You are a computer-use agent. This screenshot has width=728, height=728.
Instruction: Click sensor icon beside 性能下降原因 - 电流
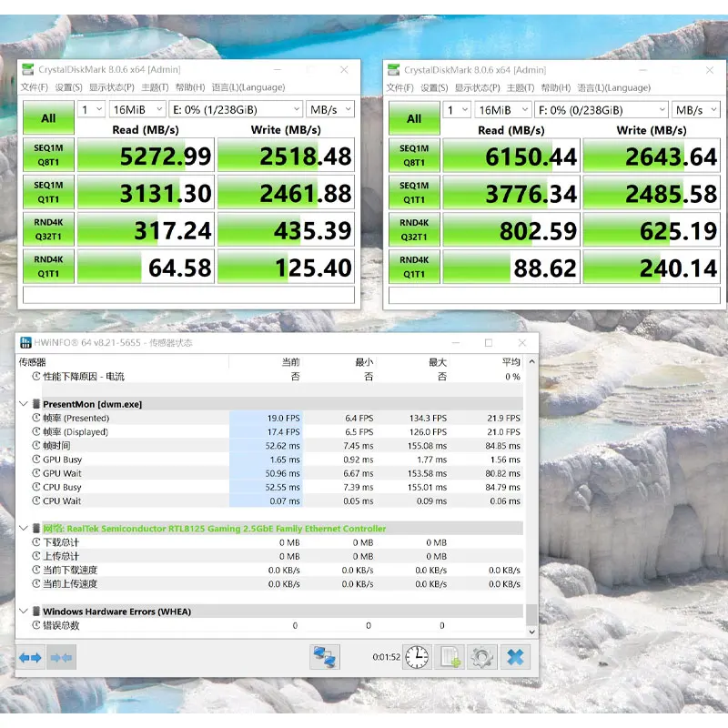[x=36, y=377]
